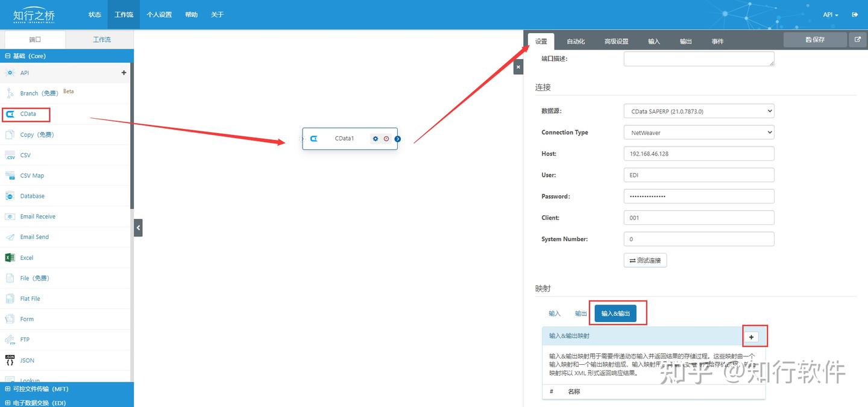Viewport: 868px width, 407px height.
Task: Open the CData1 node settings gear
Action: (x=376, y=139)
